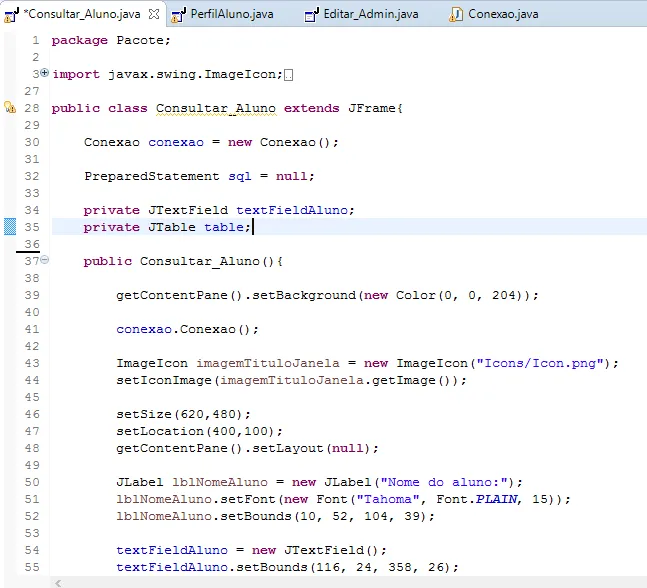Image resolution: width=647 pixels, height=588 pixels.
Task: Click the class name Consultar_Aluno on line 28
Action: pyautogui.click(x=216, y=108)
